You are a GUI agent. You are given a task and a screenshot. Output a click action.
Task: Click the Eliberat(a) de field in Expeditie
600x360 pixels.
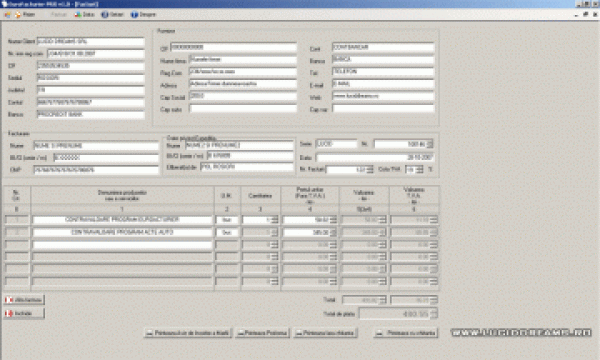pyautogui.click(x=247, y=167)
